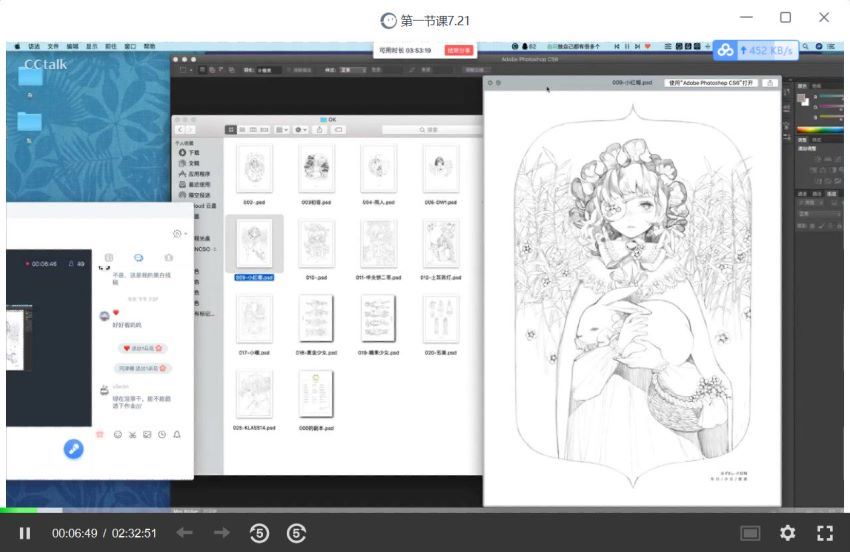The image size is (850, 552).
Task: Pause the video playback
Action: [25, 533]
